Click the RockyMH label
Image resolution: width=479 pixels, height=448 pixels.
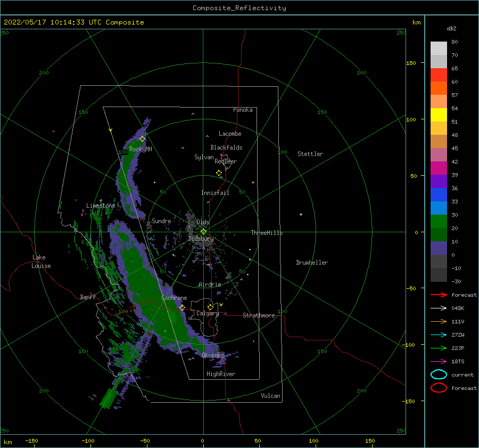[141, 149]
